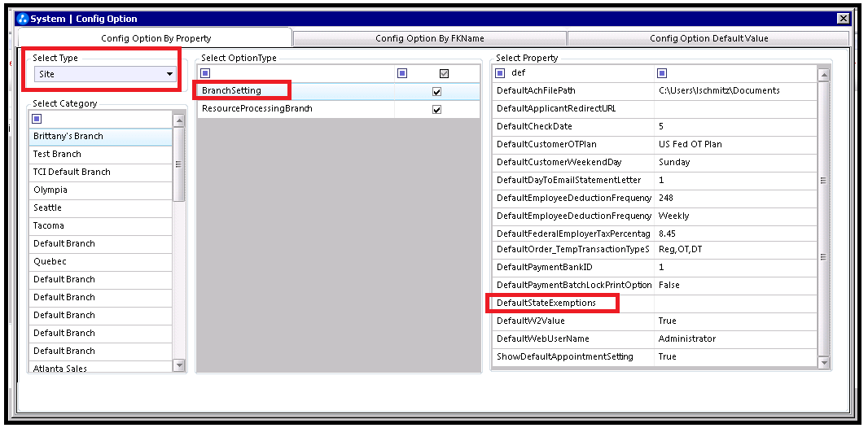Switch to Config Option By FKName tab

[x=430, y=38]
